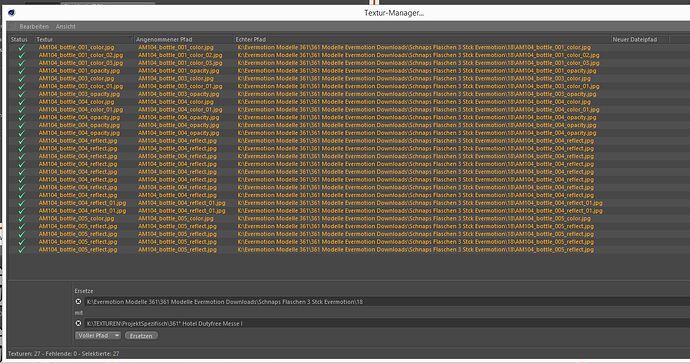This screenshot has height=363, width=690.
Task: Click the Cinema 4D icon in title bar
Action: [11, 13]
